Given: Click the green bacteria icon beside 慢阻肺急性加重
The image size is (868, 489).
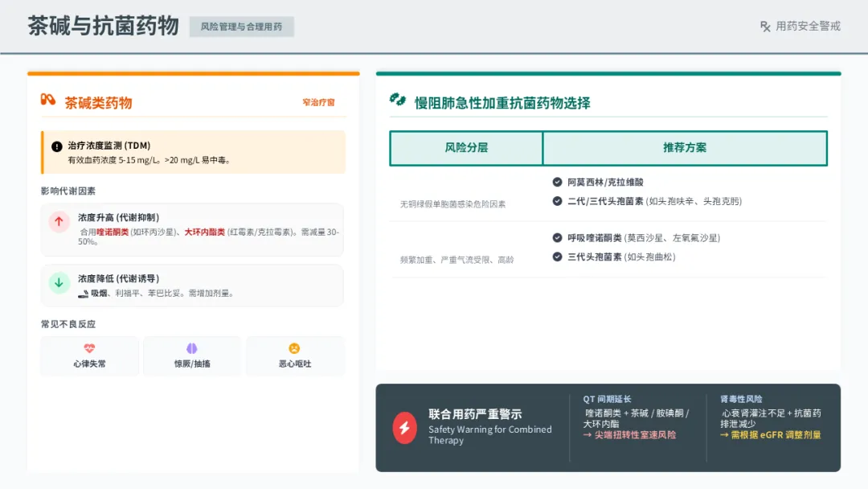Looking at the screenshot, I should point(398,100).
